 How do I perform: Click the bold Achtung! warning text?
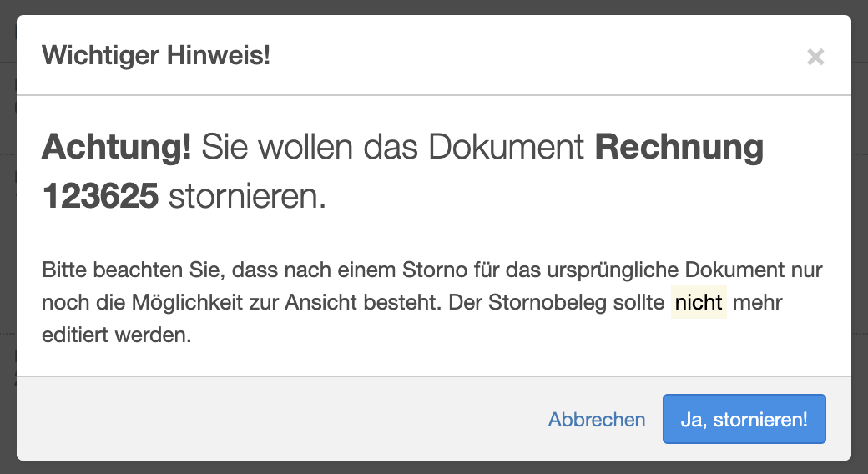[117, 149]
